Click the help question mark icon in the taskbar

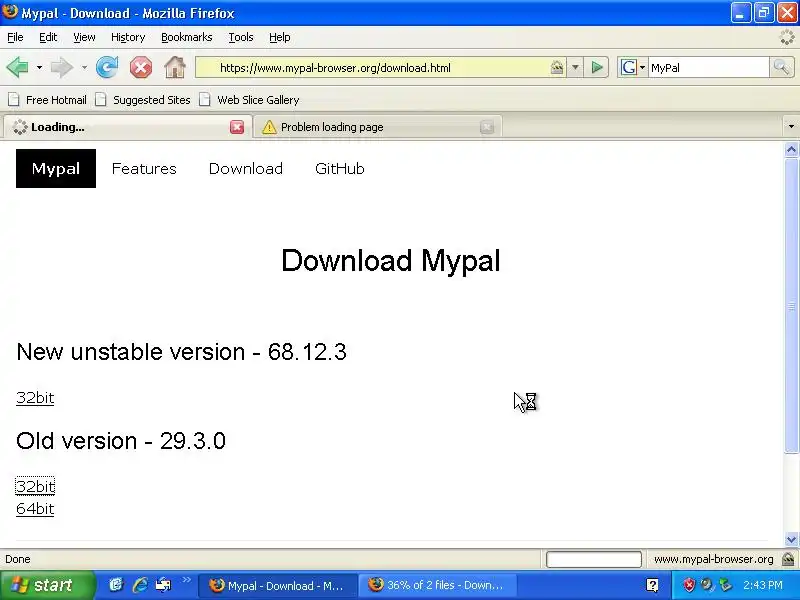point(653,585)
